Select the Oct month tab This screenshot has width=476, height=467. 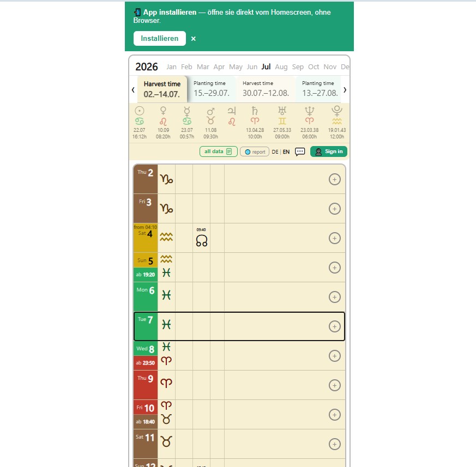pyautogui.click(x=314, y=67)
